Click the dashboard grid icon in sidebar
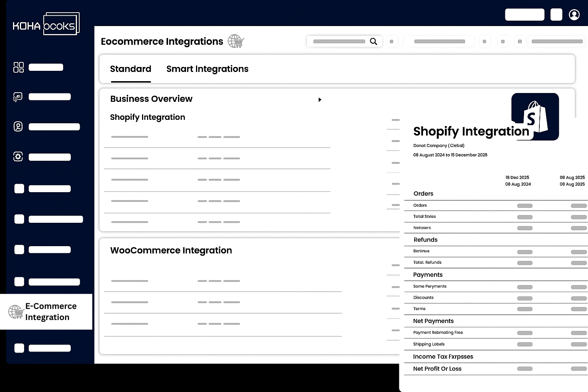The width and height of the screenshot is (588, 392). pos(18,67)
